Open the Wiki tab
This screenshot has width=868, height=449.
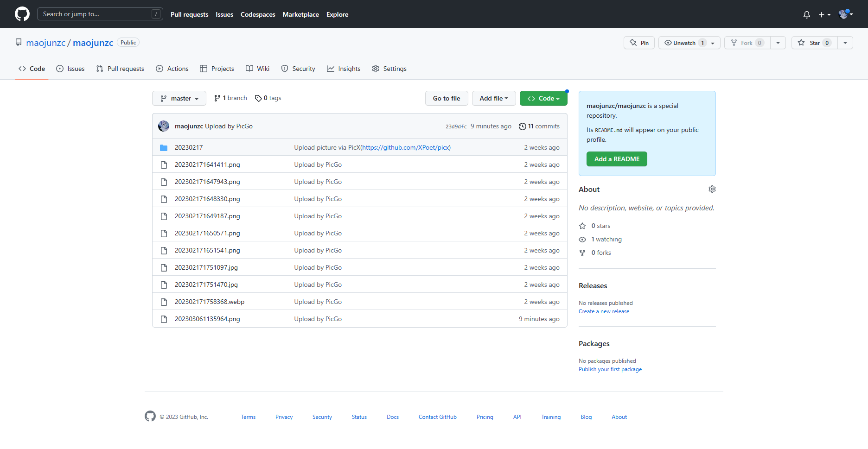coord(257,69)
